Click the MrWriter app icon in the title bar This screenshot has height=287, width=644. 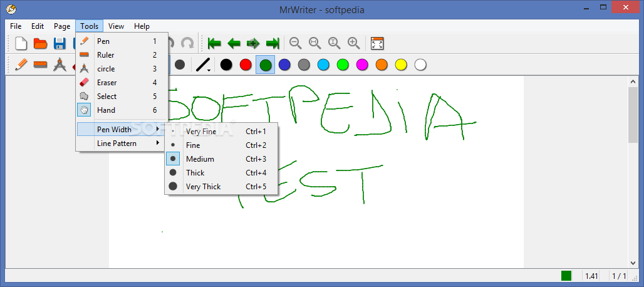pyautogui.click(x=11, y=9)
